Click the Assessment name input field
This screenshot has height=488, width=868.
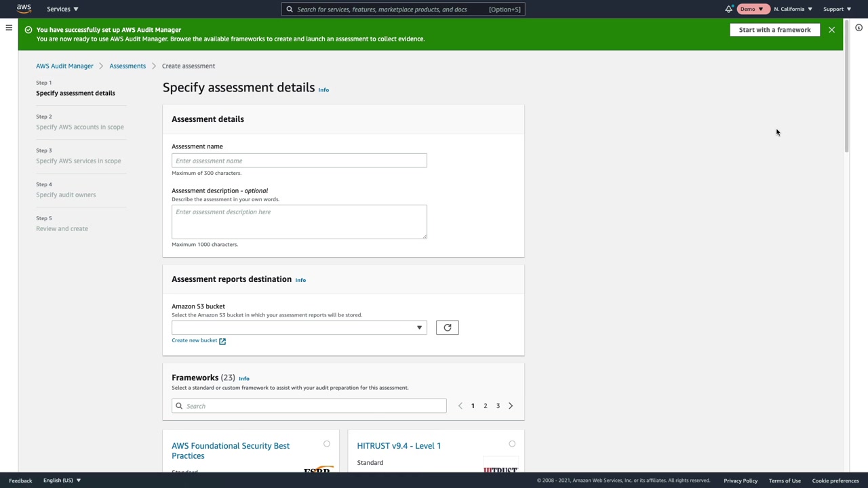[299, 161]
